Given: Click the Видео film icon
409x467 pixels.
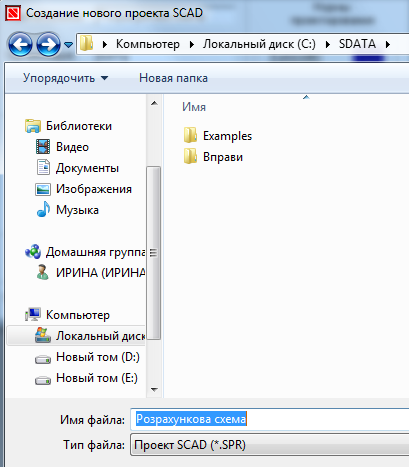Looking at the screenshot, I should point(43,147).
